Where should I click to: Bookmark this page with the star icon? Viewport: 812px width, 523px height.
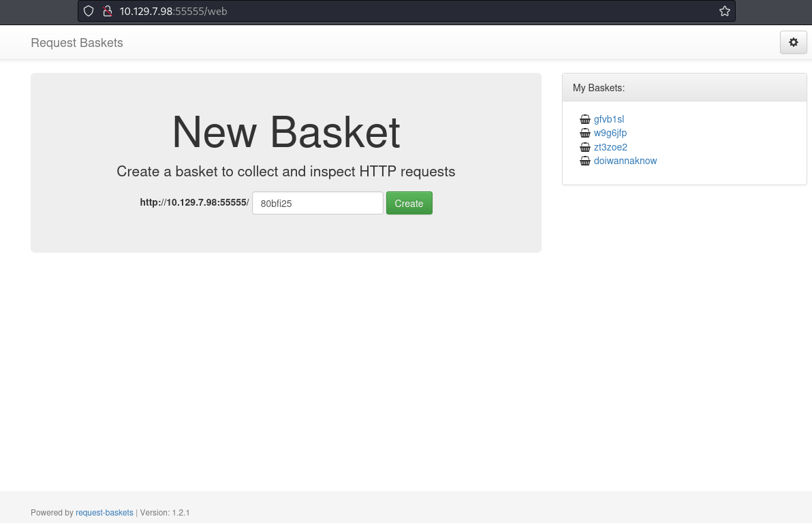point(724,11)
